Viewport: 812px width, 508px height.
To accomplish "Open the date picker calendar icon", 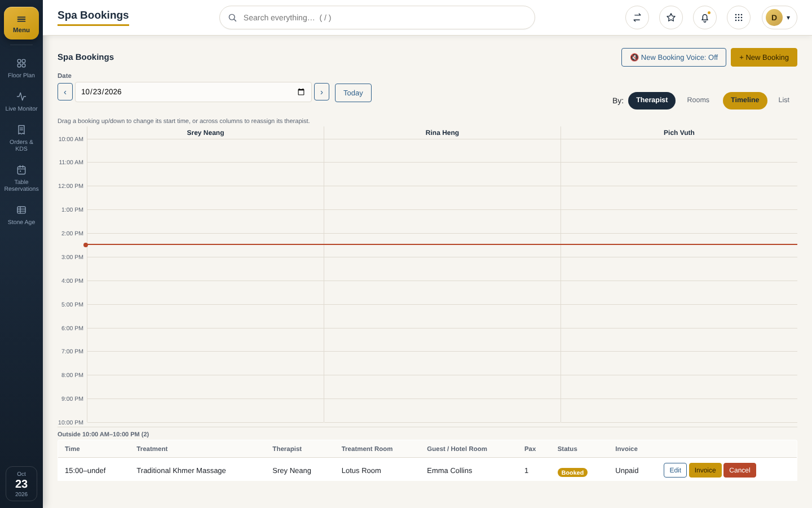I will [x=301, y=92].
